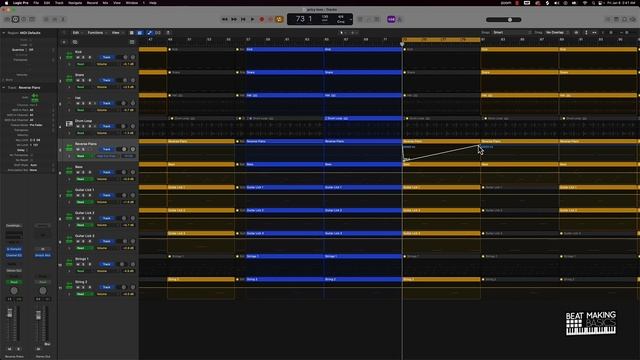Rewind the playhead with the rewind button
The width and height of the screenshot is (640, 360).
point(224,19)
